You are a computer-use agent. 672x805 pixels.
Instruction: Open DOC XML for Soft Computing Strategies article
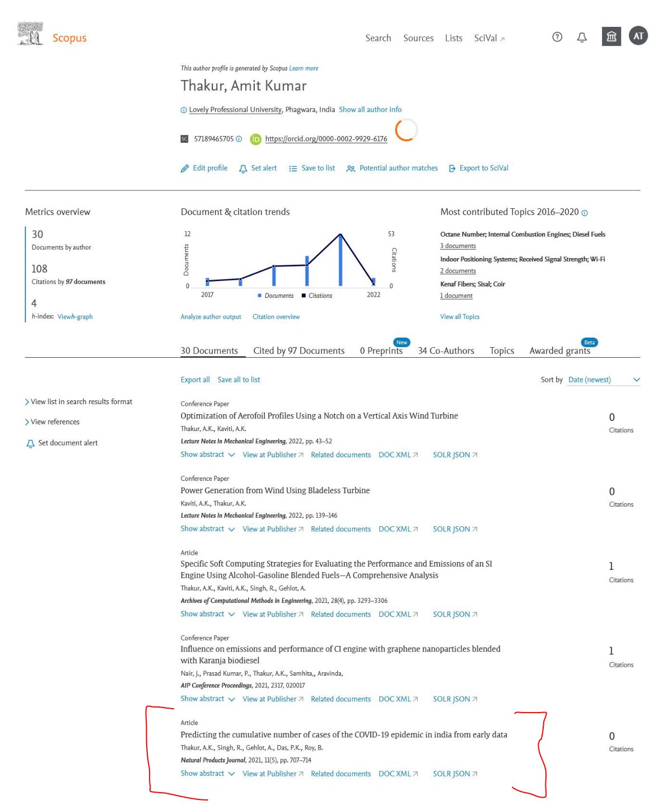[398, 614]
